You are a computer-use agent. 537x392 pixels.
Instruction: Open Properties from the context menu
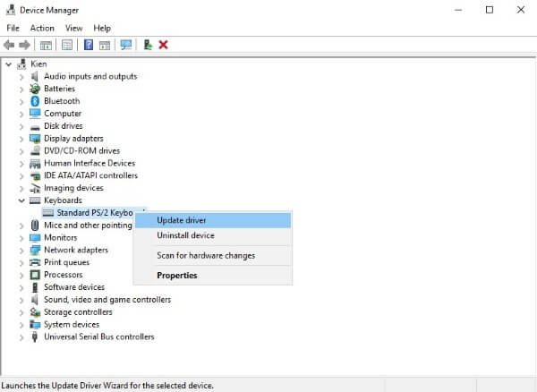click(x=176, y=276)
